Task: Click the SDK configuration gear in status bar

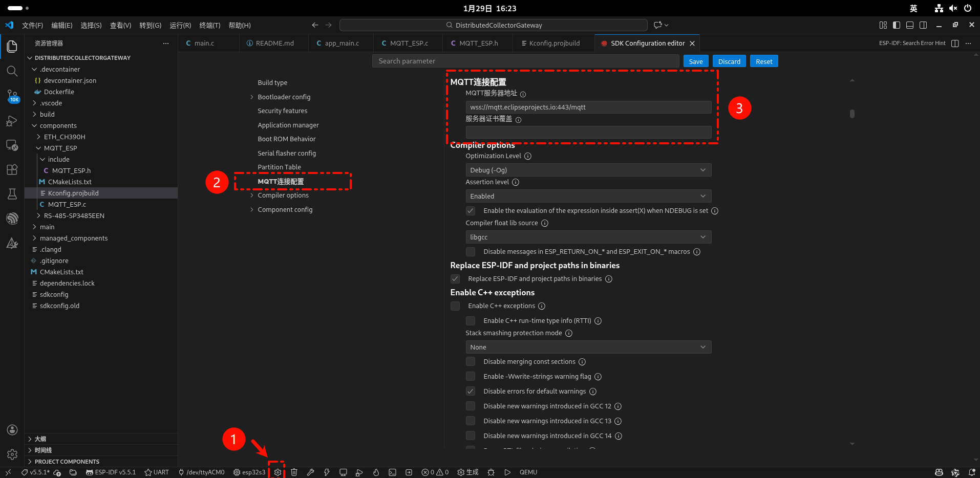Action: [278, 472]
